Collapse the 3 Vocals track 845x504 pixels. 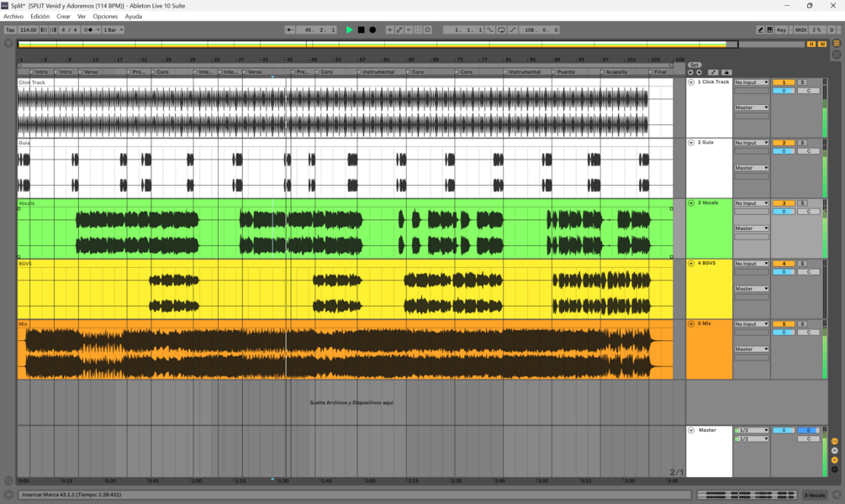691,203
